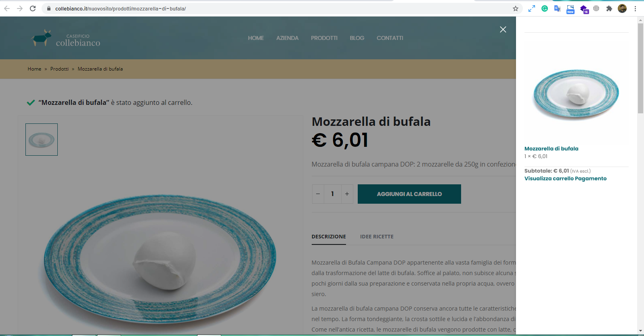
Task: Click the Prodotti breadcrumb link
Action: pos(59,69)
